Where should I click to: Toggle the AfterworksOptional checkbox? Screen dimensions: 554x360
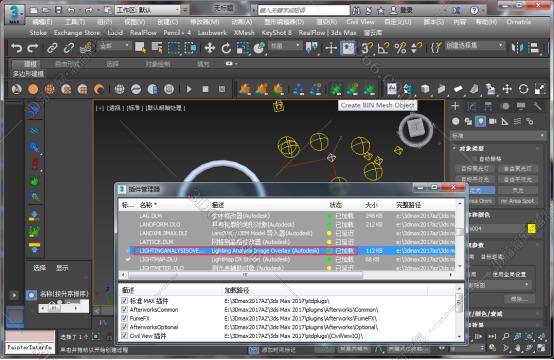(x=124, y=327)
